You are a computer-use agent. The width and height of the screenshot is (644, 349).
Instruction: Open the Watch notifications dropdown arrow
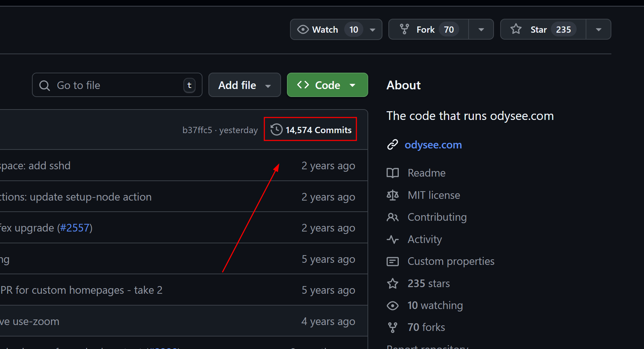click(x=373, y=30)
